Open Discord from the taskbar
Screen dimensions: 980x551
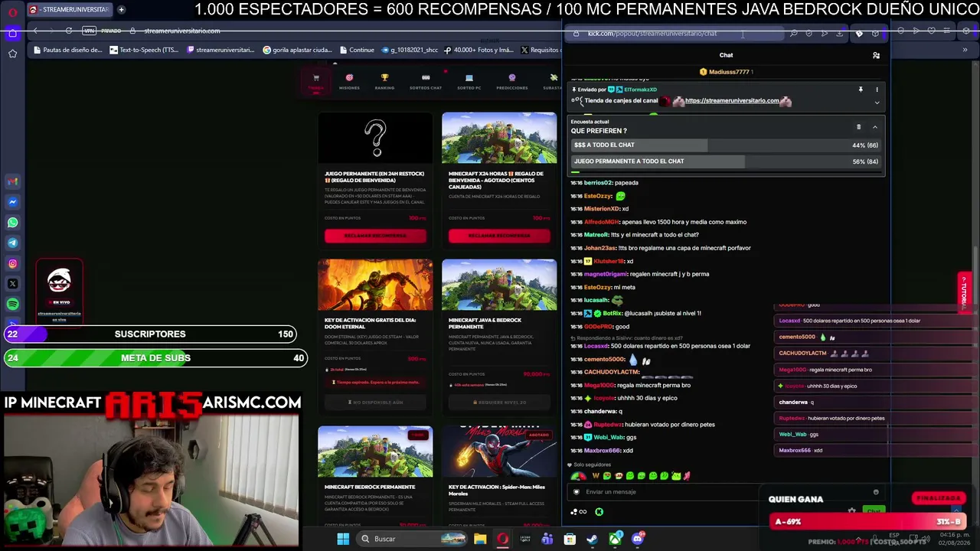click(638, 539)
